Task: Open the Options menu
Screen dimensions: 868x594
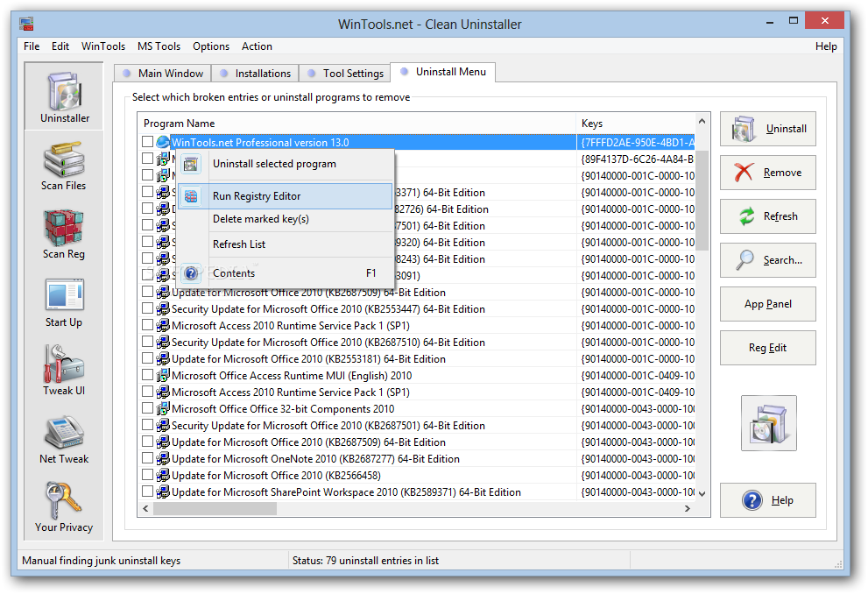Action: (x=211, y=46)
